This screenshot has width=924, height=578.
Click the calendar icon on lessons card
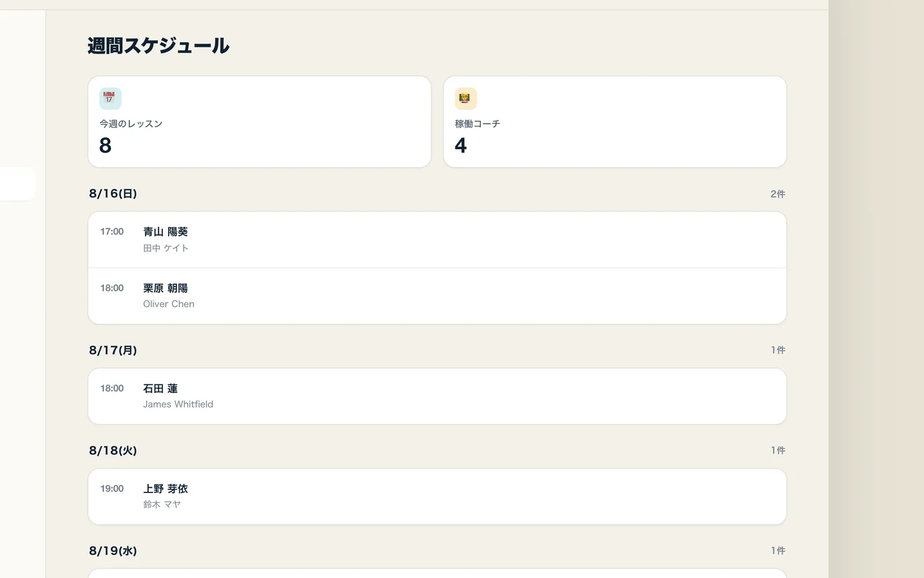(x=110, y=99)
